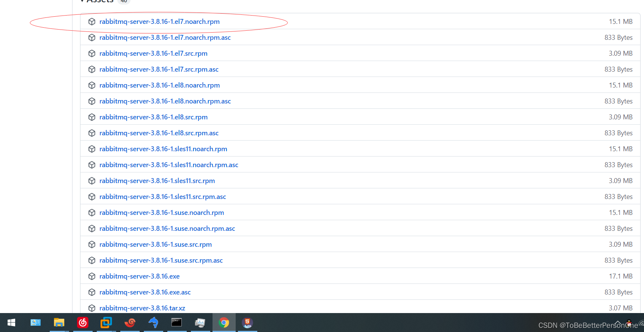644x332 pixels.
Task: Download rabbitmq-server-3.8.16-1.sles11.noarch.rpm.asc
Action: click(169, 165)
